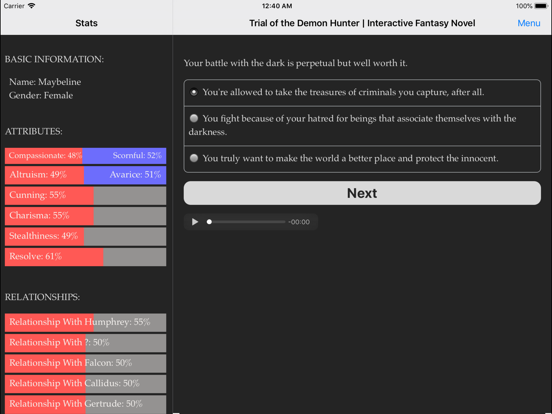552x414 pixels.
Task: Click the 100% battery percentage text
Action: pos(524,6)
